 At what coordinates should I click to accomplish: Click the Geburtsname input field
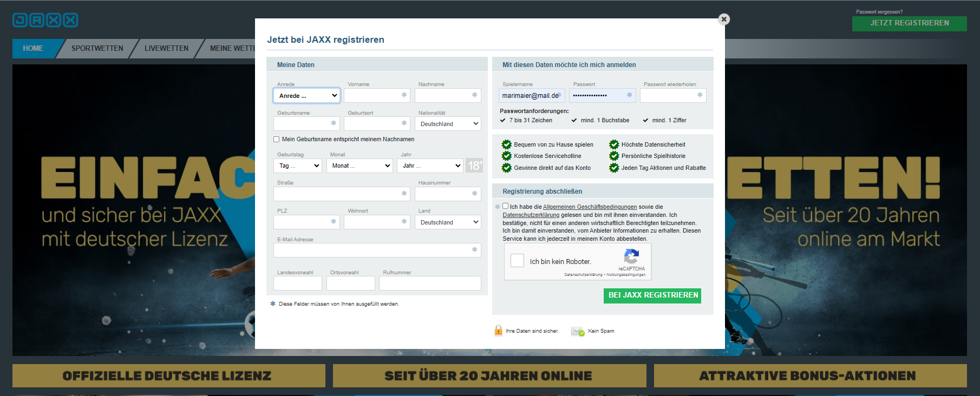[x=307, y=123]
